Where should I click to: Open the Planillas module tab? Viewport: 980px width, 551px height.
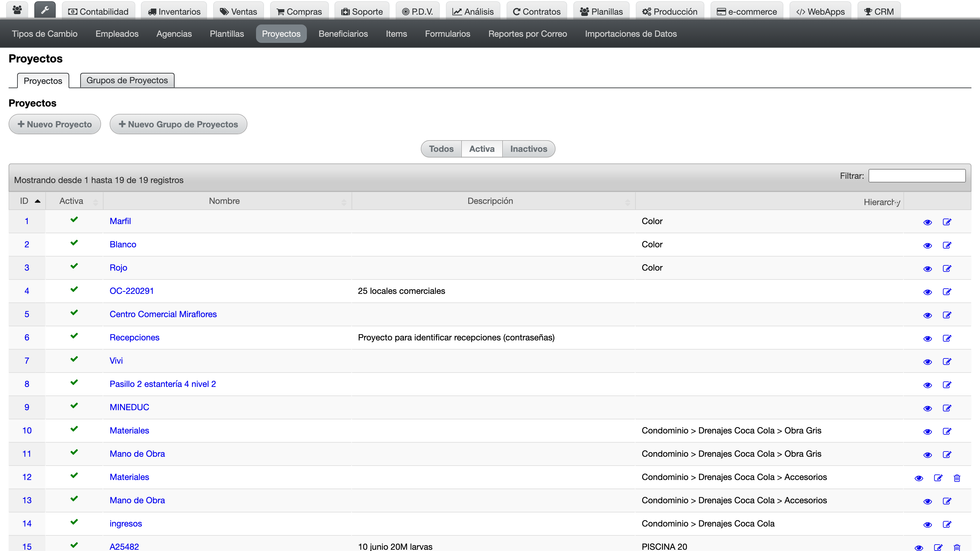click(x=601, y=11)
